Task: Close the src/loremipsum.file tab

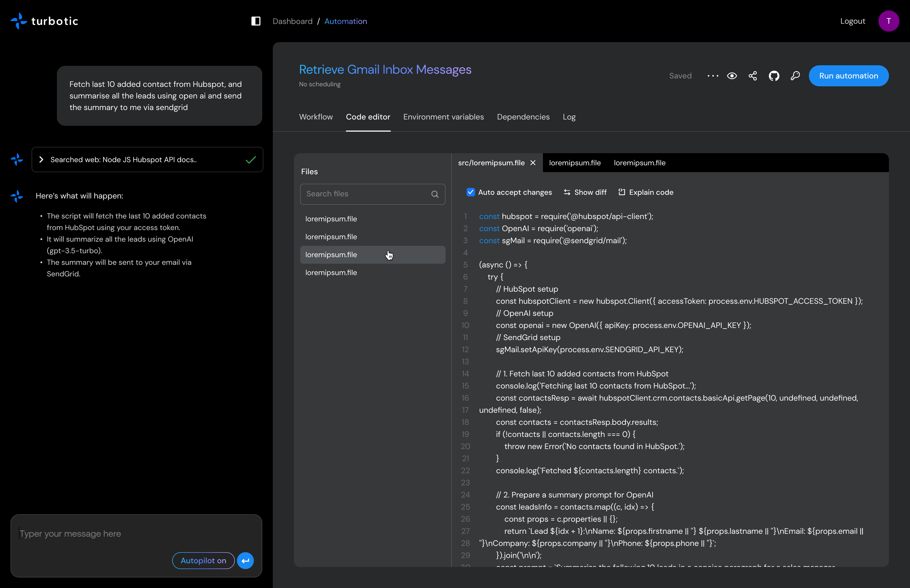Action: click(x=533, y=162)
